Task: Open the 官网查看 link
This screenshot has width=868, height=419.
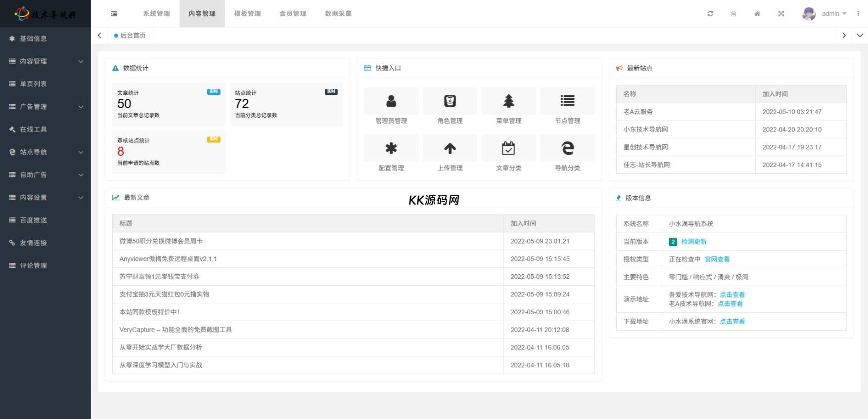Action: [717, 259]
